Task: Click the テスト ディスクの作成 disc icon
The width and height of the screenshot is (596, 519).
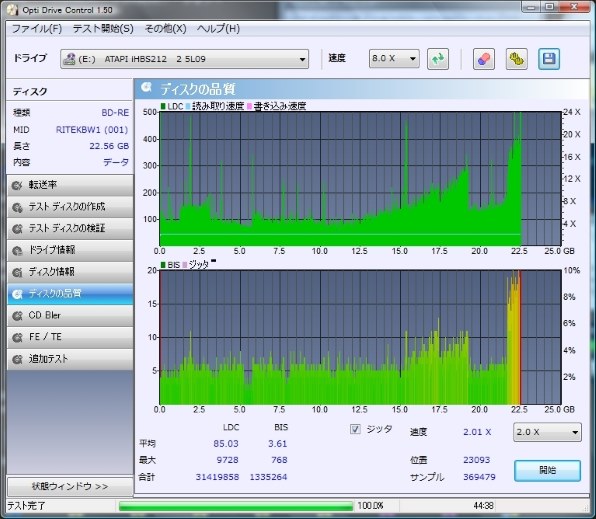Action: click(x=17, y=207)
